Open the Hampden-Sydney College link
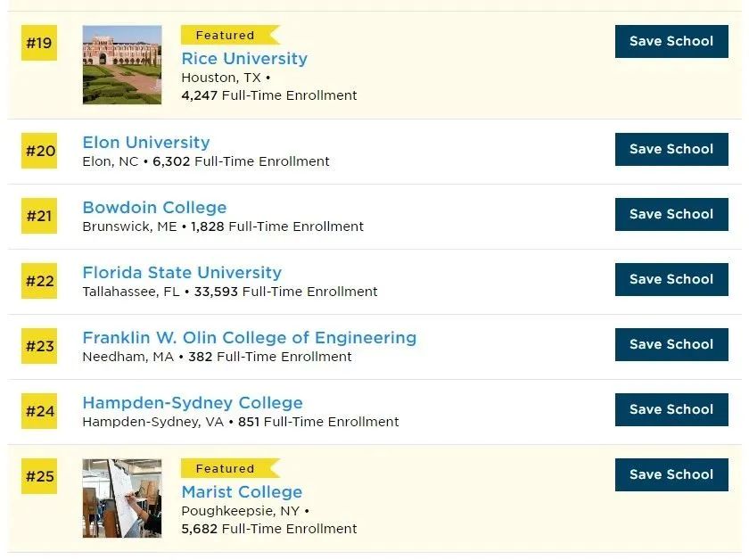 [193, 403]
